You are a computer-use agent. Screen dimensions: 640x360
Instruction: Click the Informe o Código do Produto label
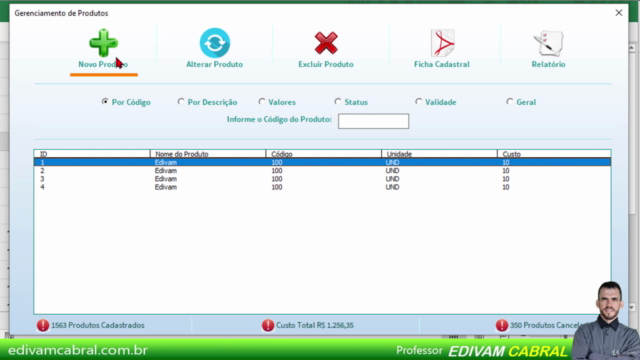(279, 120)
